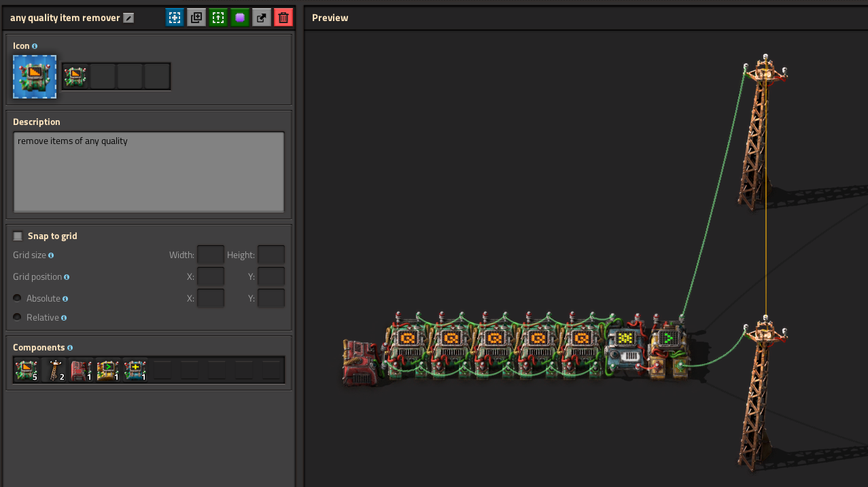Viewport: 868px width, 487px height.
Task: Click the Grid size Height field
Action: pyautogui.click(x=271, y=255)
